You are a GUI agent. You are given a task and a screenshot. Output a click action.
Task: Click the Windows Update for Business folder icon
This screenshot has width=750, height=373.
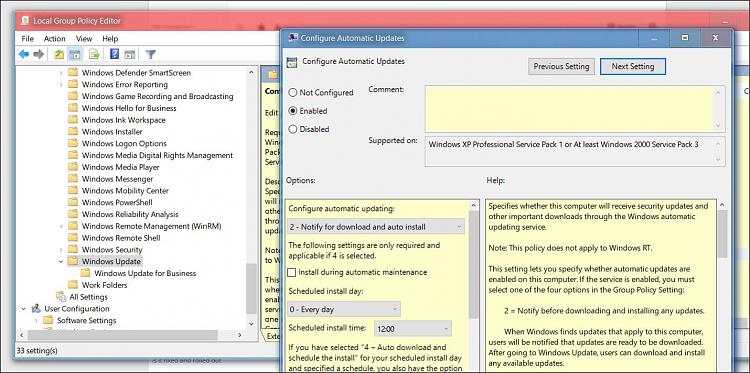pyautogui.click(x=85, y=273)
